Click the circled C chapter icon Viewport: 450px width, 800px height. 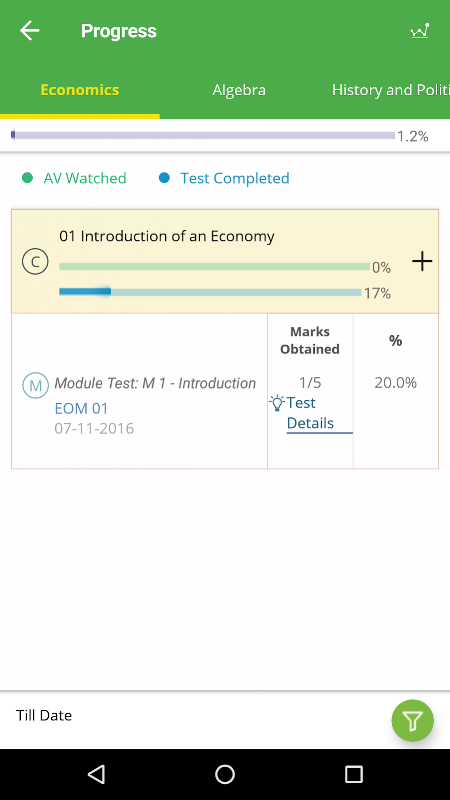click(x=35, y=262)
